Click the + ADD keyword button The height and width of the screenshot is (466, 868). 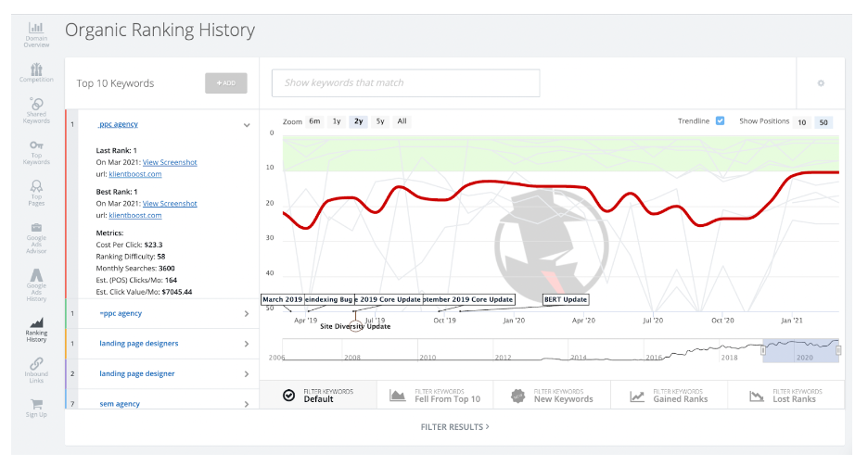click(226, 83)
